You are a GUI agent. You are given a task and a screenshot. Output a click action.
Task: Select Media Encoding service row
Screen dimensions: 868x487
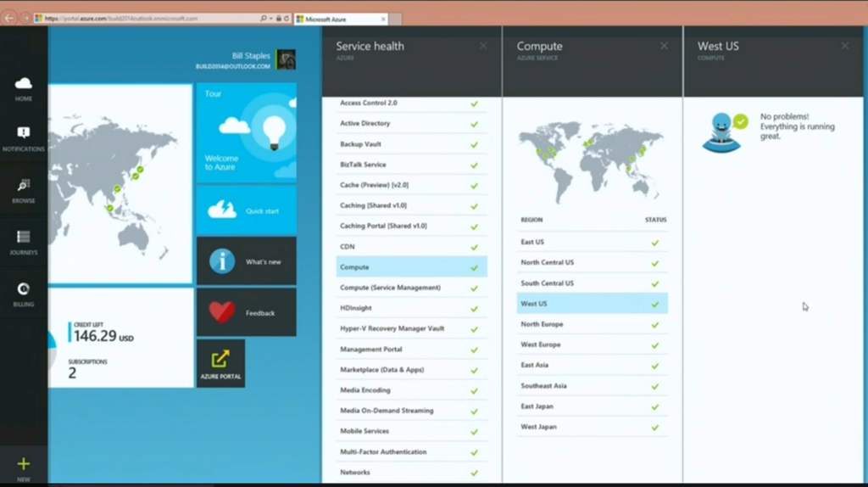(411, 390)
